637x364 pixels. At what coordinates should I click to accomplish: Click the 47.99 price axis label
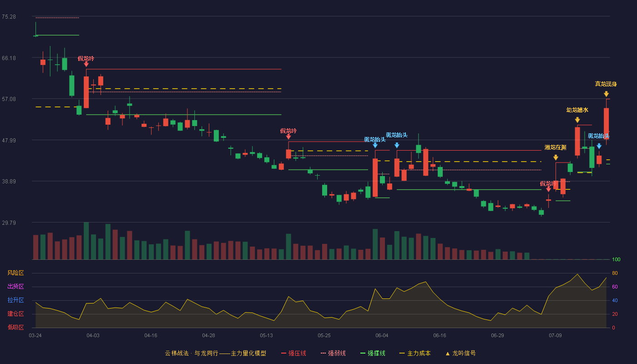(9, 141)
